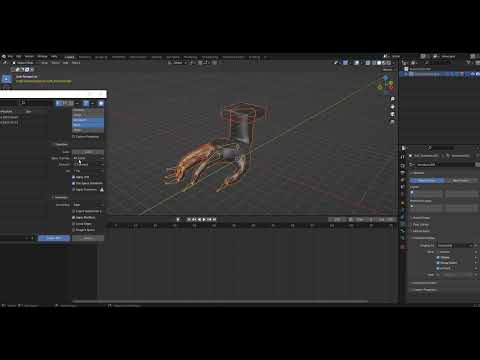
Task: Open the Smoothing dropdown under Geometry
Action: [x=88, y=205]
